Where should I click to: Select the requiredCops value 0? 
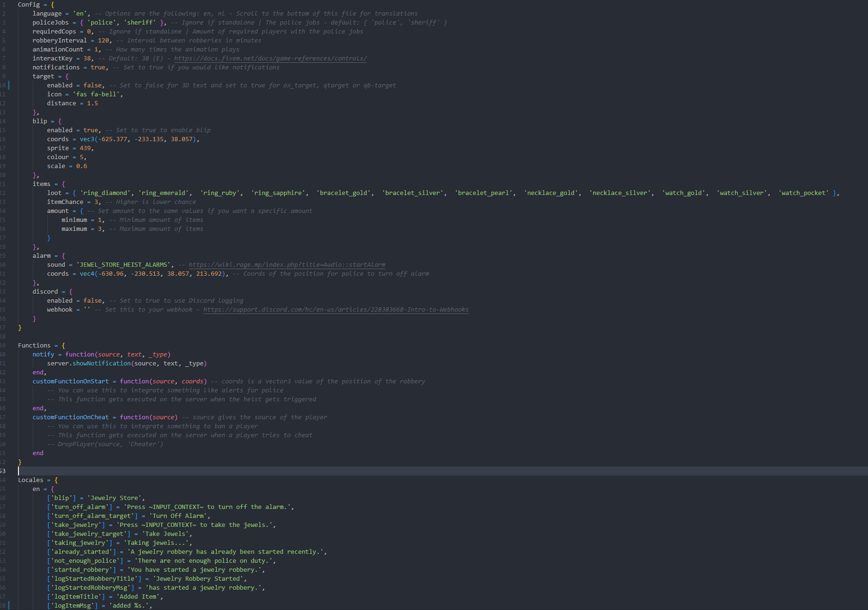[x=89, y=32]
